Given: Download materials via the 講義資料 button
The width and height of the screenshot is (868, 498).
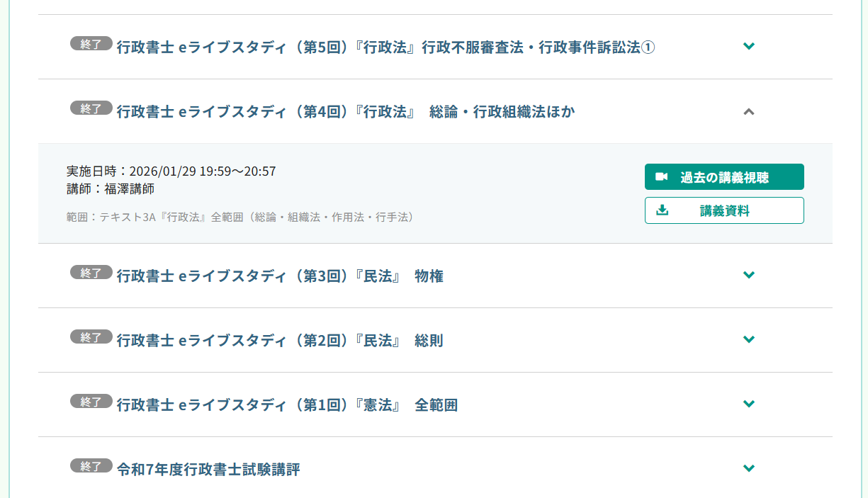Looking at the screenshot, I should point(724,210).
